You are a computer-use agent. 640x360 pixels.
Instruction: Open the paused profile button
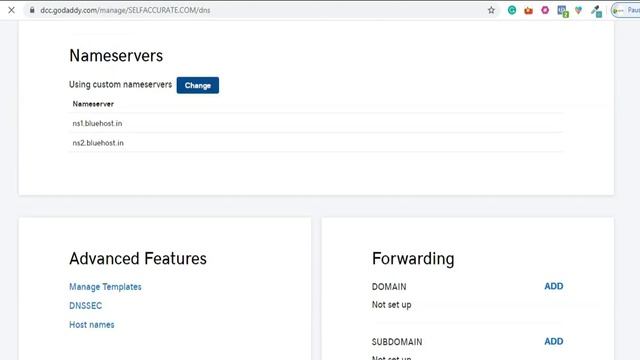pyautogui.click(x=626, y=10)
